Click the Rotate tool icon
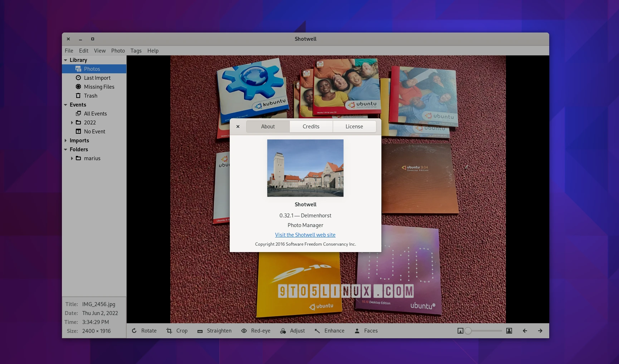619x364 pixels. (x=134, y=331)
